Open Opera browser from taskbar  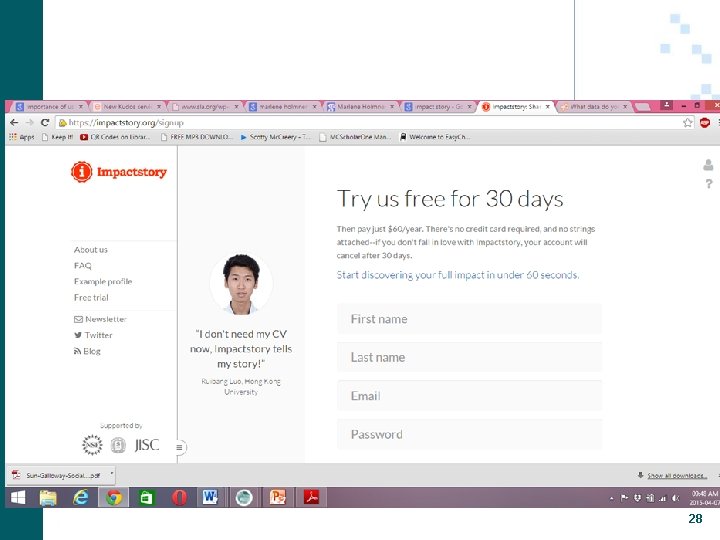[x=179, y=497]
